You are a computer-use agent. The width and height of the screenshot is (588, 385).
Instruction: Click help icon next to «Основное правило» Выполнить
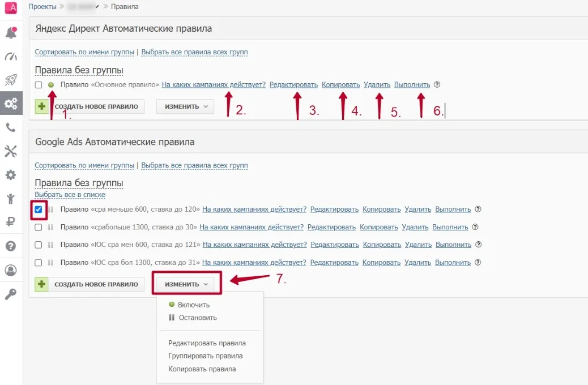point(437,85)
